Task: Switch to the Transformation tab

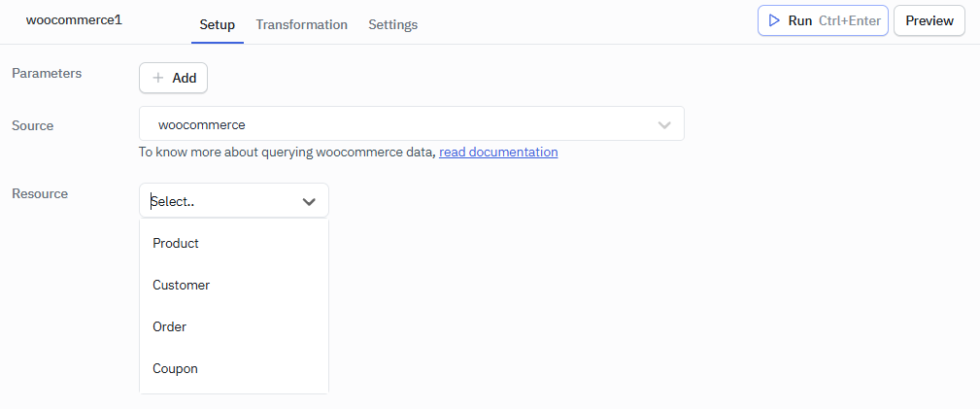Action: [x=301, y=24]
